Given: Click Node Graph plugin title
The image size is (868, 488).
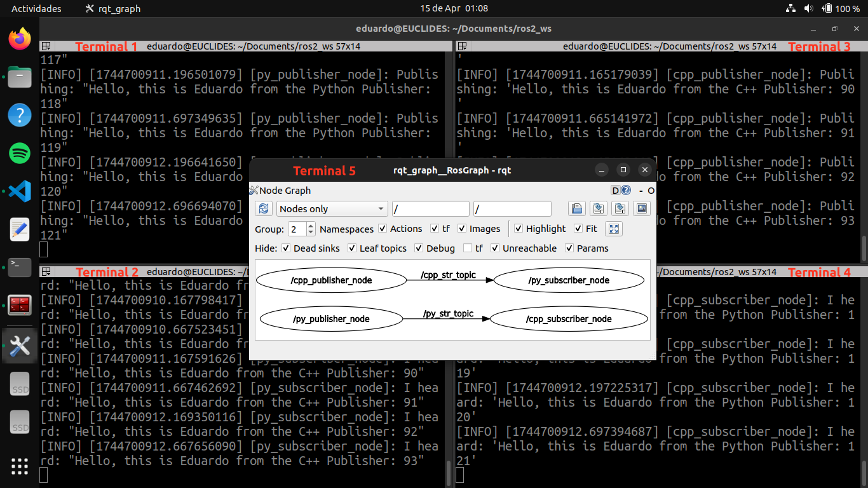Looking at the screenshot, I should pyautogui.click(x=285, y=191).
